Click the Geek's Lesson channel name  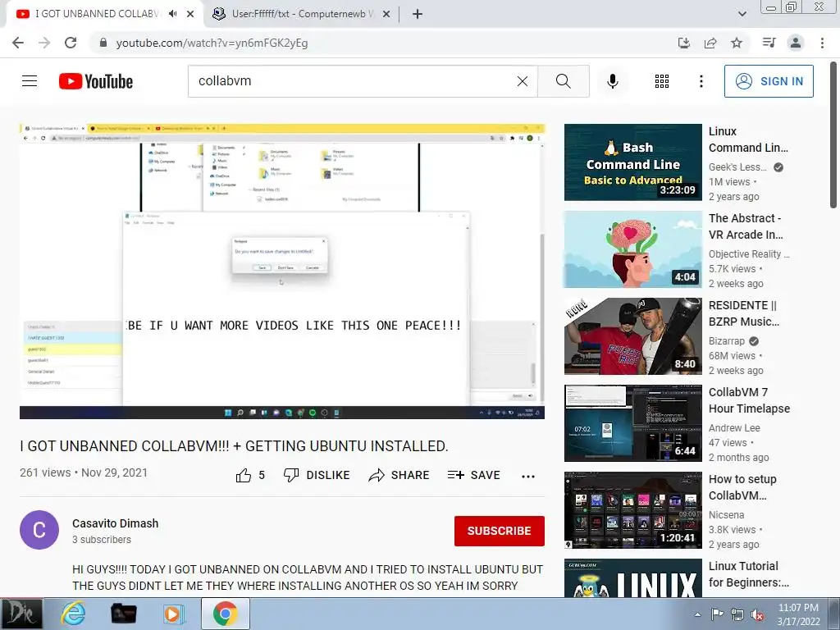click(737, 167)
